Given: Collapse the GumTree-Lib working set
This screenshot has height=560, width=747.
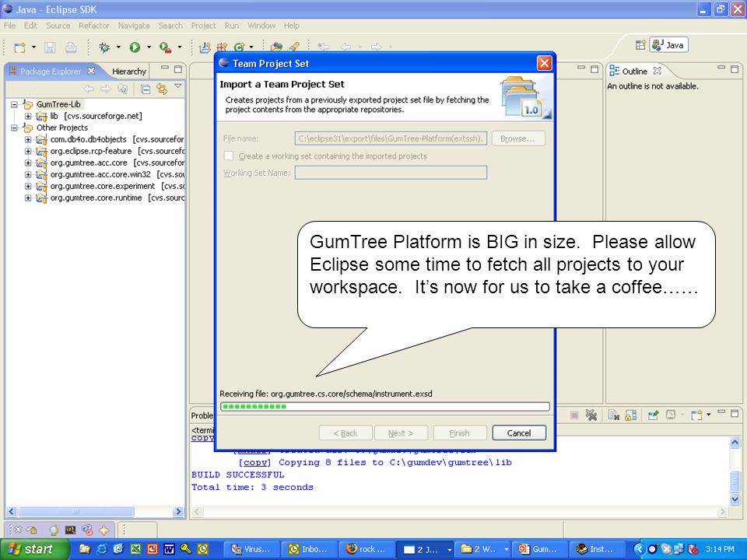Looking at the screenshot, I should tap(14, 104).
